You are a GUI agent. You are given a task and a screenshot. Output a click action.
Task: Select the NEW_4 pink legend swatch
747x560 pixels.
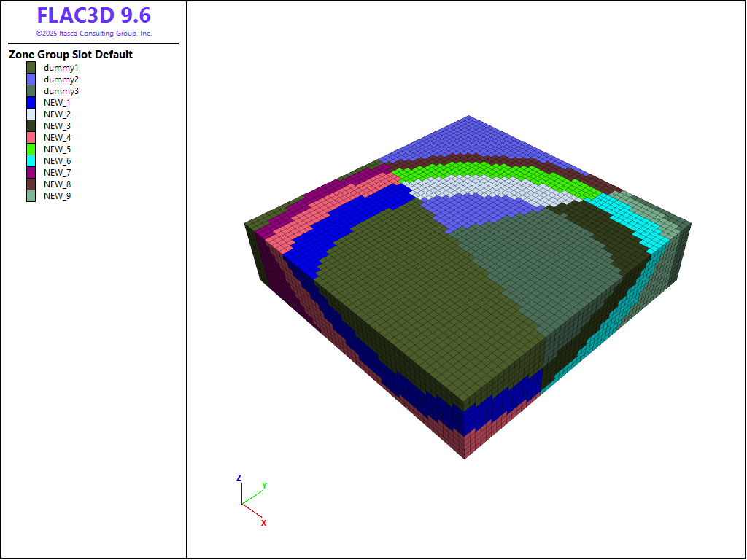pyautogui.click(x=31, y=138)
